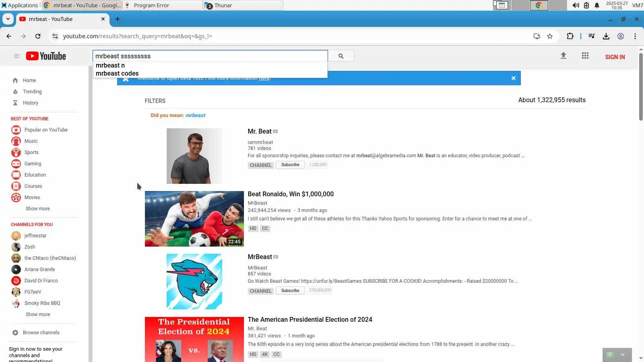Expand Show more under Channels For You
This screenshot has width=644, height=362.
pyautogui.click(x=38, y=315)
